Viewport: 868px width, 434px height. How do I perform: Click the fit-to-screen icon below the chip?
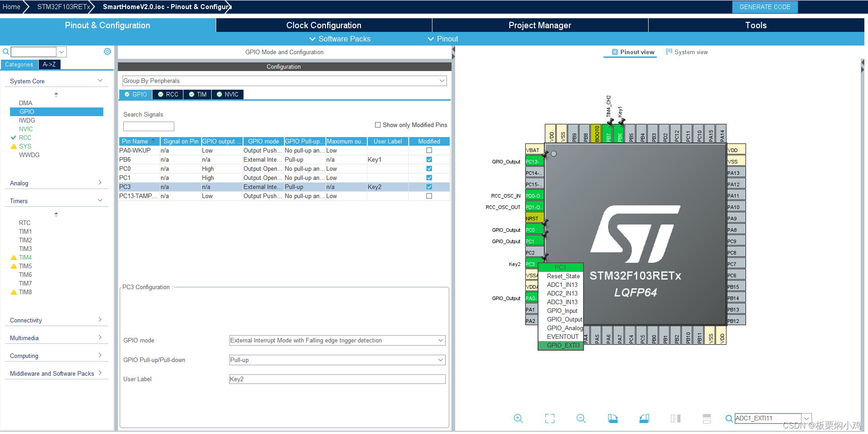[550, 419]
